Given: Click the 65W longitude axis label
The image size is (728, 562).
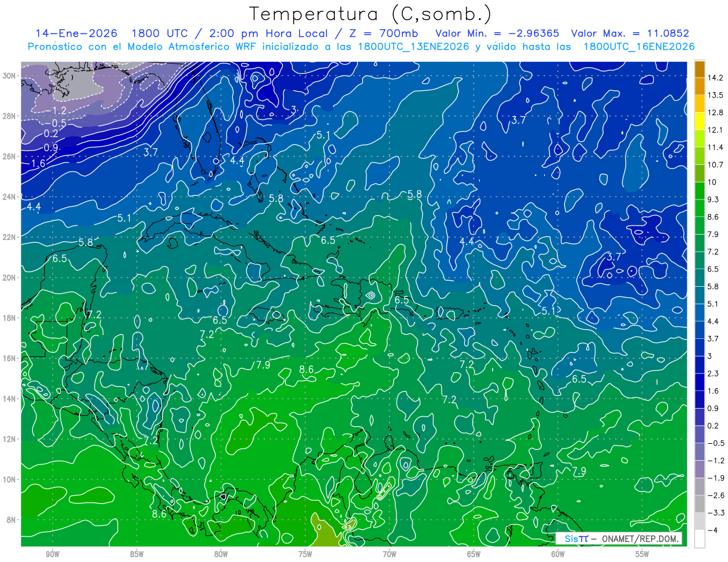Looking at the screenshot, I should point(474,554).
